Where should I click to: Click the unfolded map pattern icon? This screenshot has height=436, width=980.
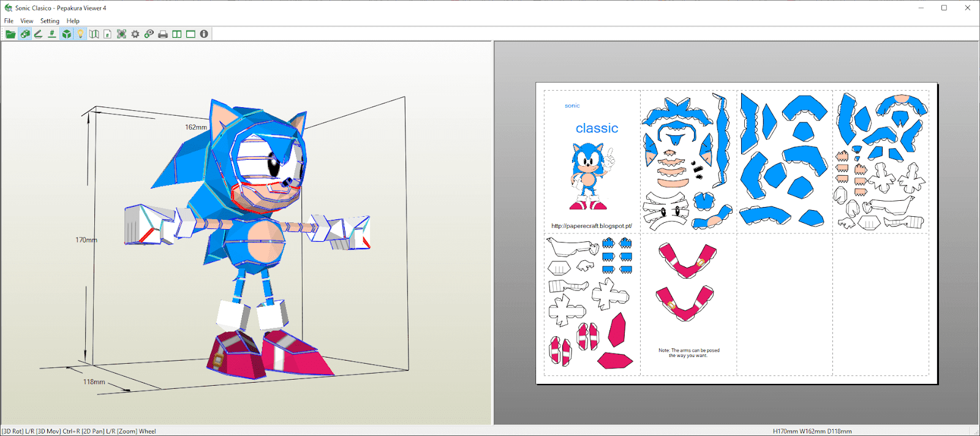pos(94,34)
